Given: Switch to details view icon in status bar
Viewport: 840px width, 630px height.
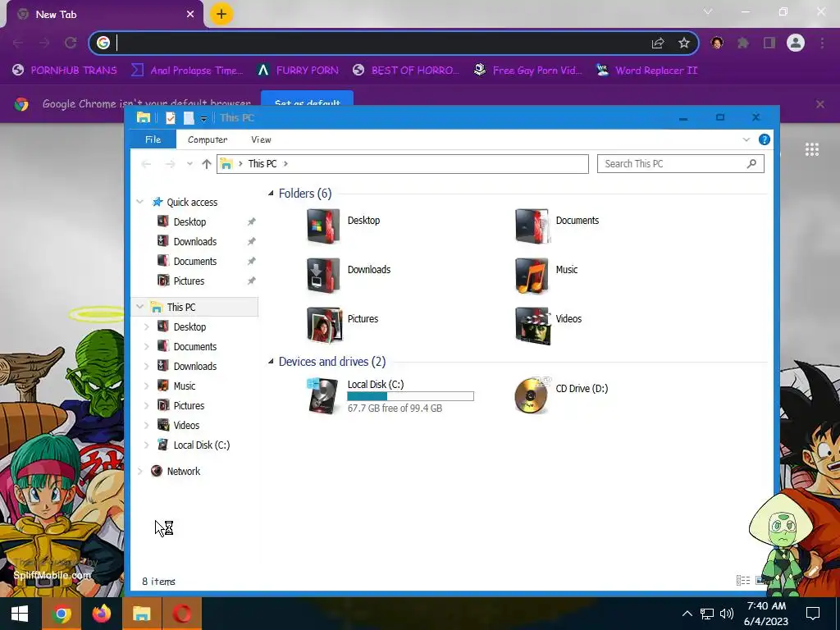Looking at the screenshot, I should 743,580.
